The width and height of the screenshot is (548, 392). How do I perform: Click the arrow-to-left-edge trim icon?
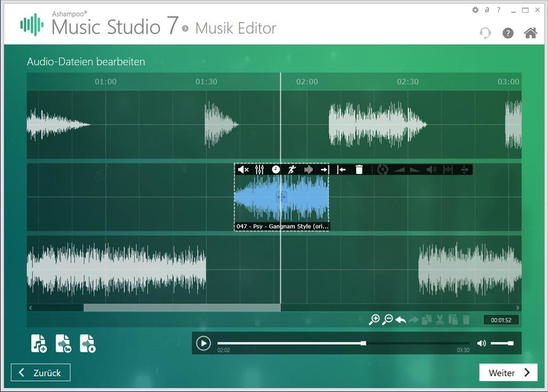point(341,170)
